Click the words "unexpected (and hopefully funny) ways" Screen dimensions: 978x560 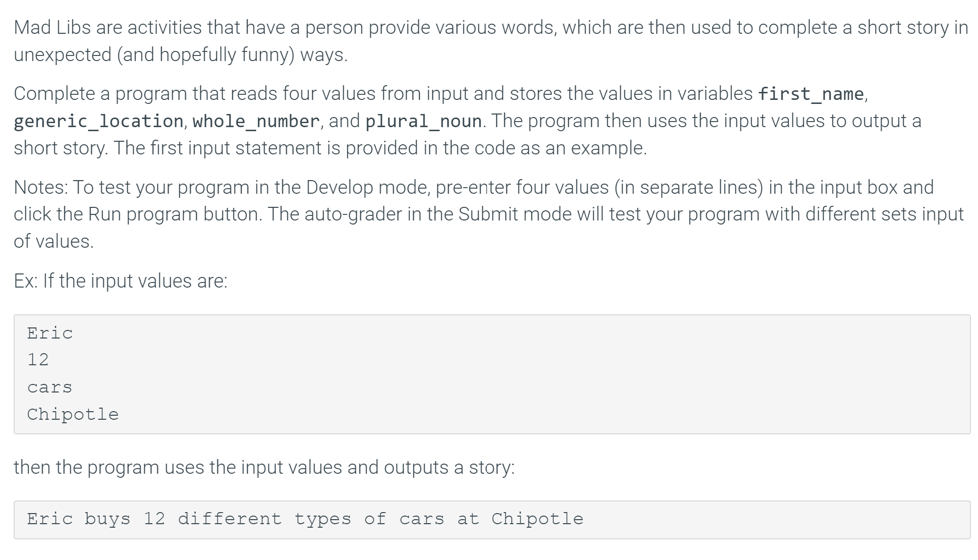[181, 54]
